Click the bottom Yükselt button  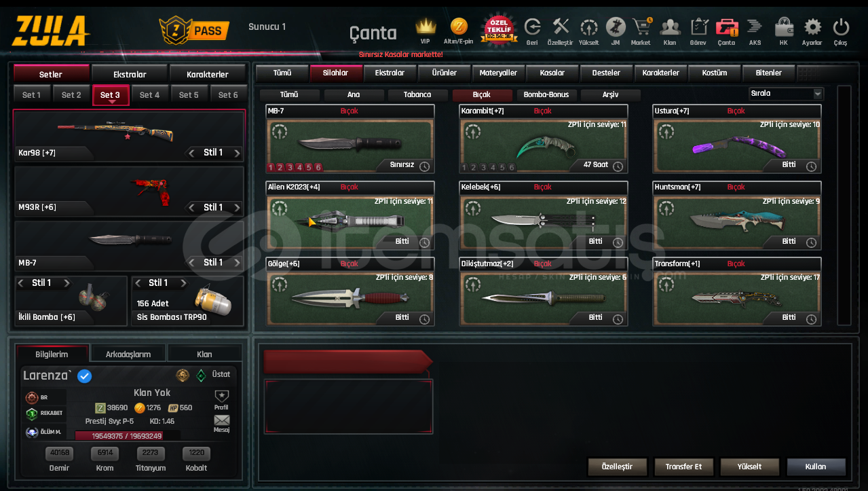[x=749, y=467]
